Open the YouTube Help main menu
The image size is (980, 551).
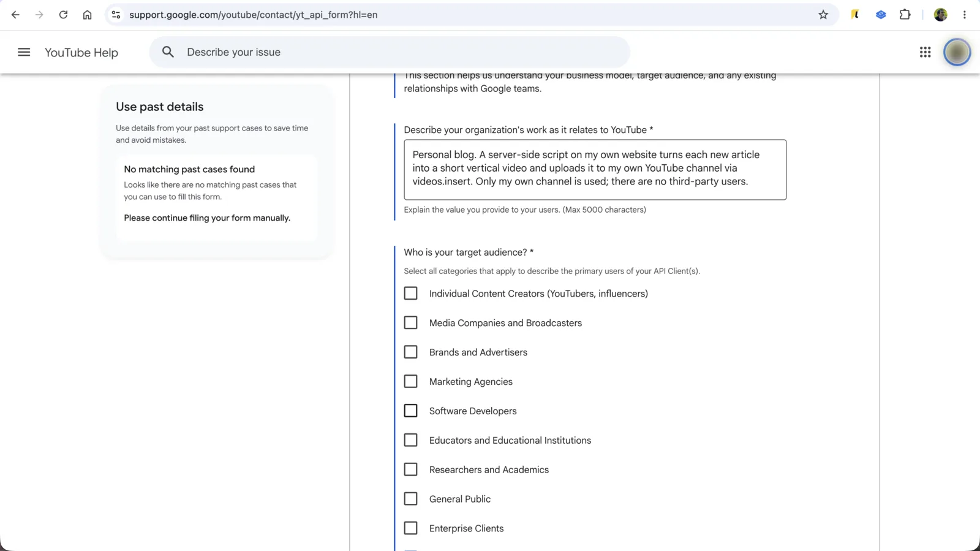[x=24, y=52]
